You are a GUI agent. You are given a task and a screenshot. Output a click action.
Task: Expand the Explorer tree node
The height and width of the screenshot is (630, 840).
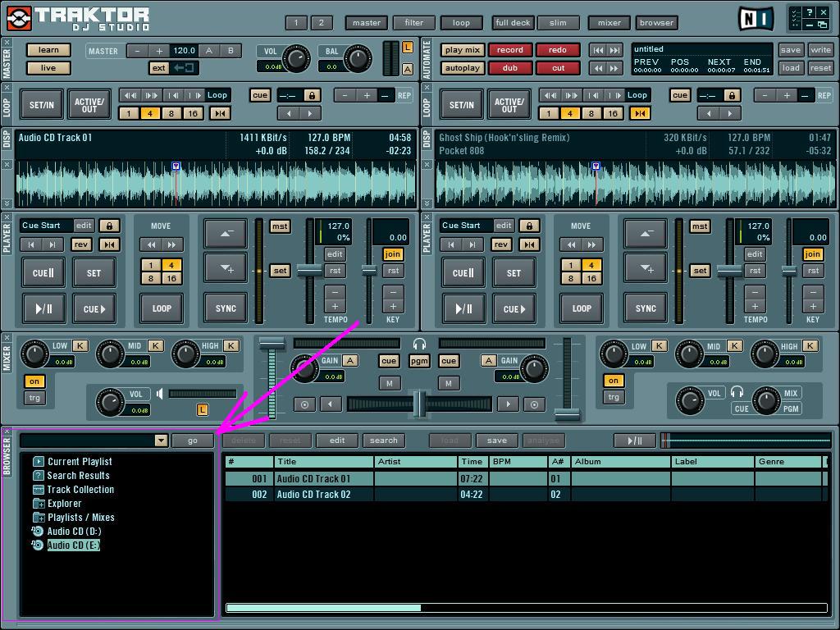pos(39,504)
